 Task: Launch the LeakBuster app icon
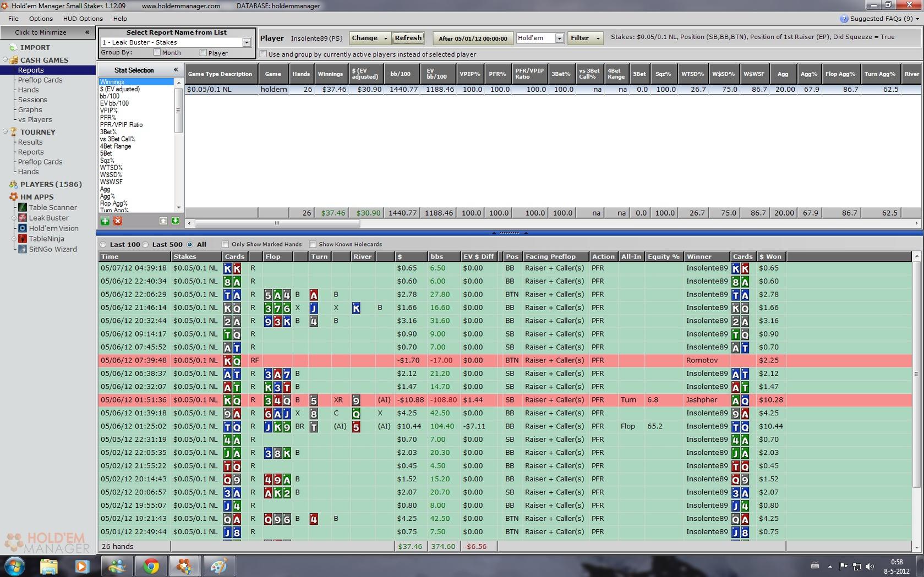tap(23, 218)
